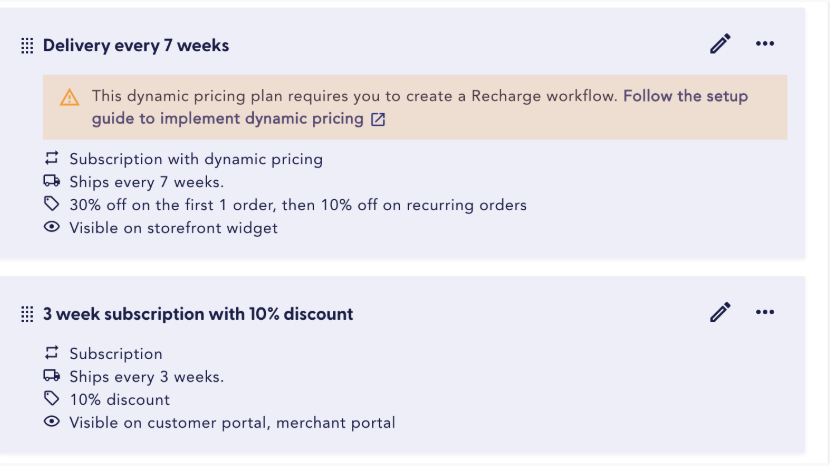Screen dimensions: 830x466
Task: Edit the Delivery every 7 weeks plan
Action: click(x=720, y=44)
